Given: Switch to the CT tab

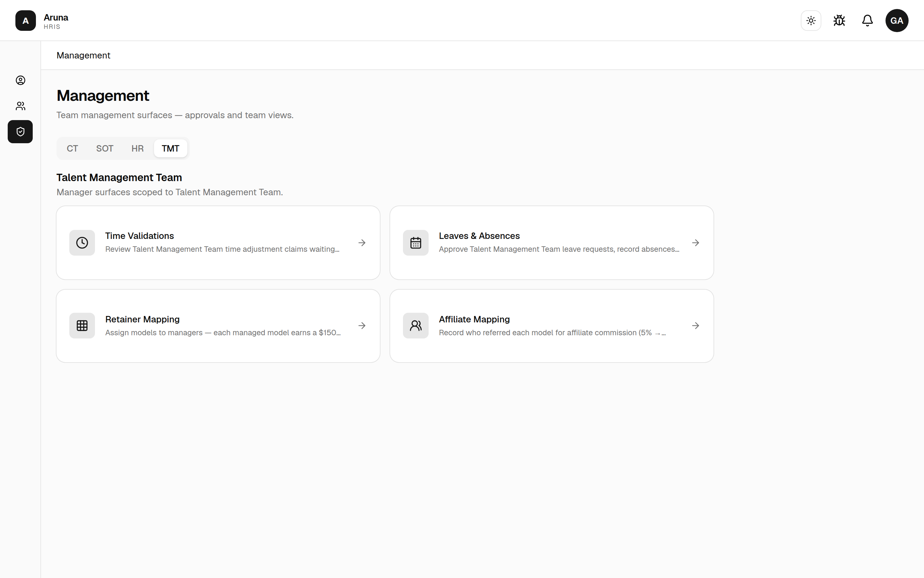Looking at the screenshot, I should [x=72, y=148].
